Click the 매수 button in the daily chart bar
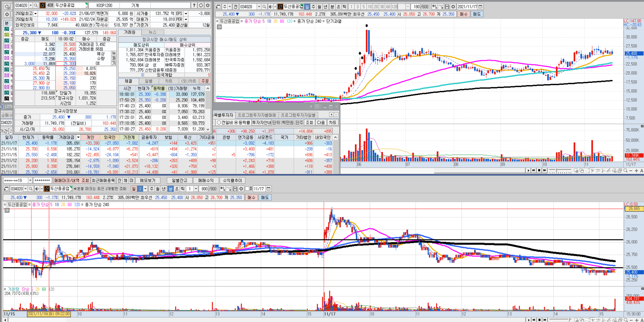The height and width of the screenshot is (322, 644). coord(464,14)
